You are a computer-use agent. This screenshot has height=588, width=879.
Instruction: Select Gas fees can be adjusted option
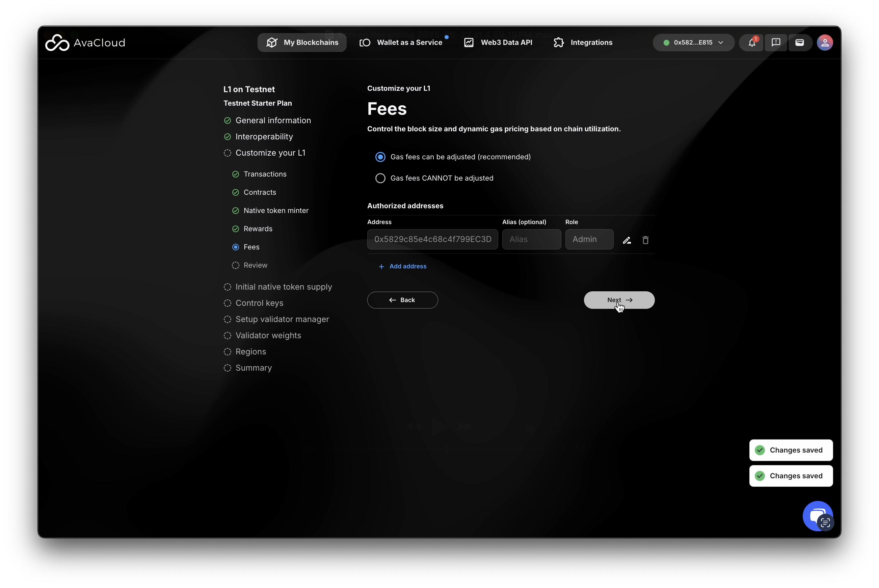(380, 157)
